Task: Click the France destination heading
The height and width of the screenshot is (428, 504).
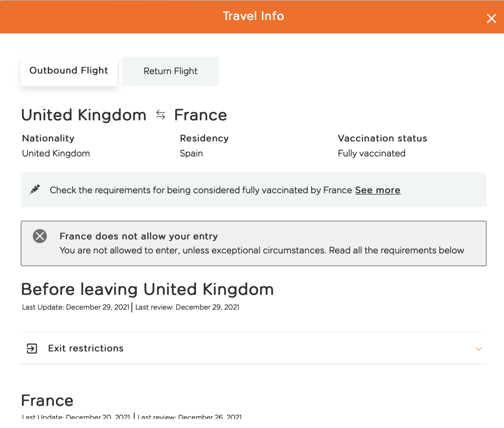Action: (200, 115)
